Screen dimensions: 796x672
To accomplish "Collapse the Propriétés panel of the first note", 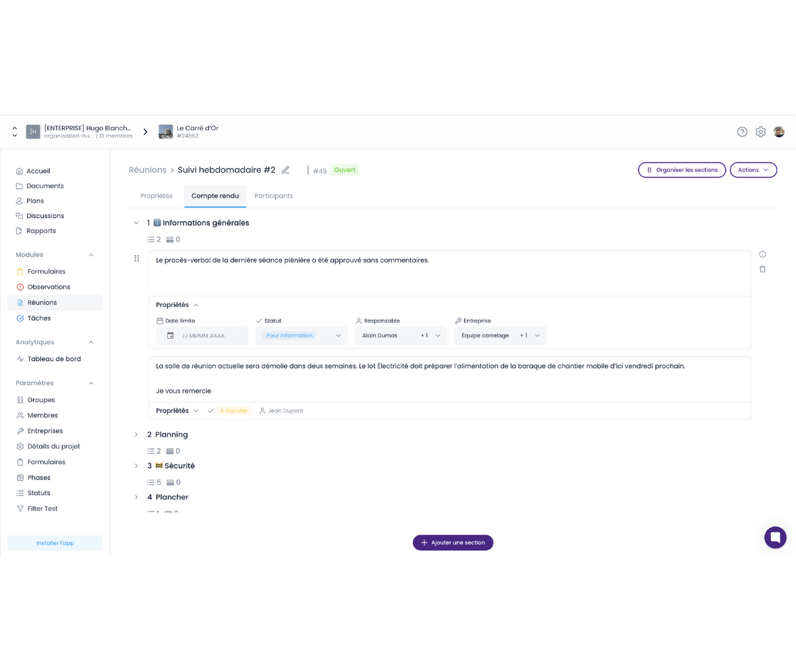I will [196, 305].
